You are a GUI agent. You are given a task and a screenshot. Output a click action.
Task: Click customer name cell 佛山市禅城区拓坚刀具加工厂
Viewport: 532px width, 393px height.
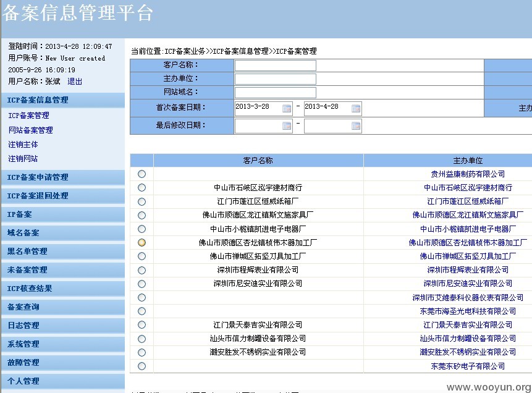pyautogui.click(x=258, y=256)
